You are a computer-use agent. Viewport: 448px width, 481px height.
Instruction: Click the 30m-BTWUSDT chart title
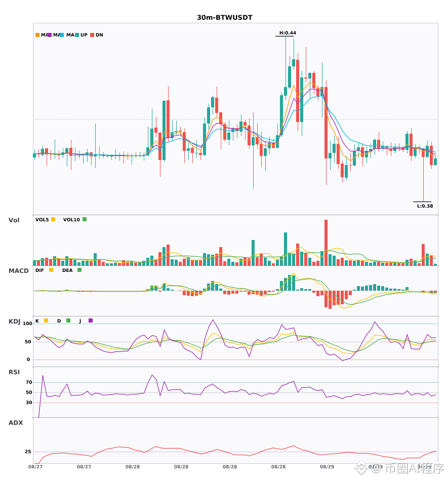coord(224,18)
